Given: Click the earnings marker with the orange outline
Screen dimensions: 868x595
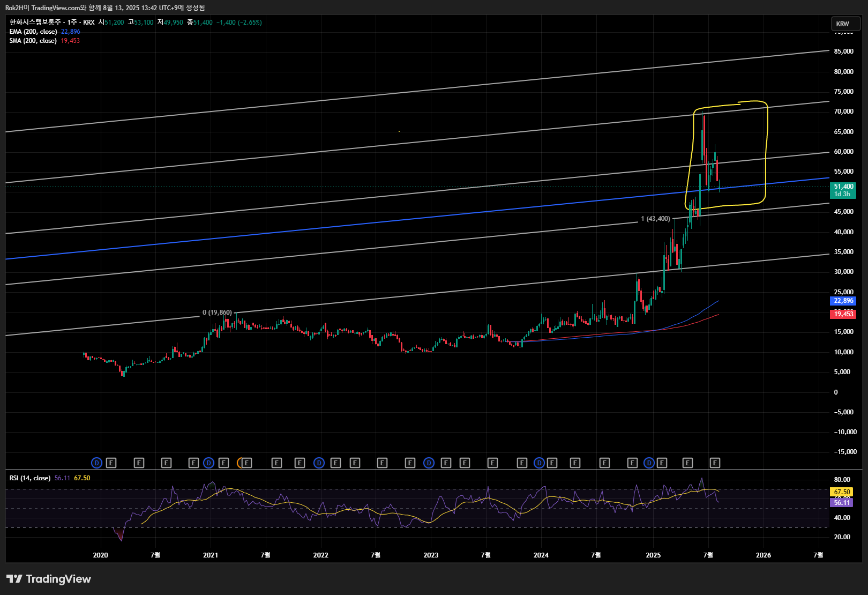Looking at the screenshot, I should [x=244, y=463].
